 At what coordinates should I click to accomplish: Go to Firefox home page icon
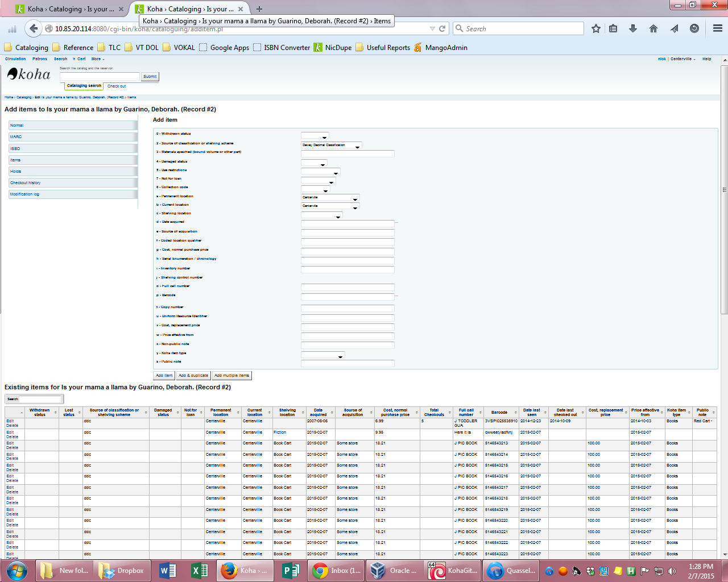coord(653,28)
